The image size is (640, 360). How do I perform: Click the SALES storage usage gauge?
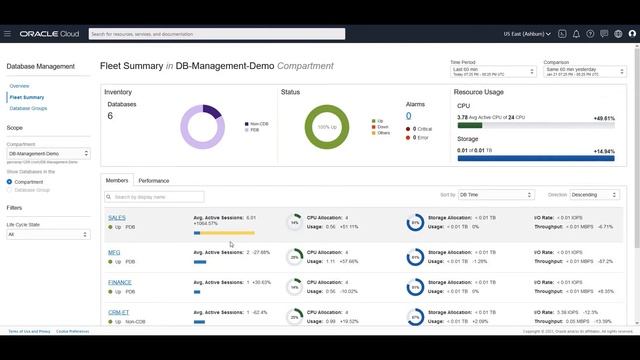416,222
